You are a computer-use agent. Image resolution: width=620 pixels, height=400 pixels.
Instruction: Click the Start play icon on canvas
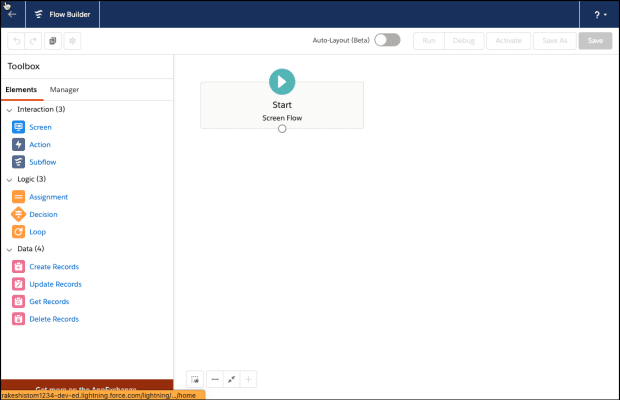282,82
